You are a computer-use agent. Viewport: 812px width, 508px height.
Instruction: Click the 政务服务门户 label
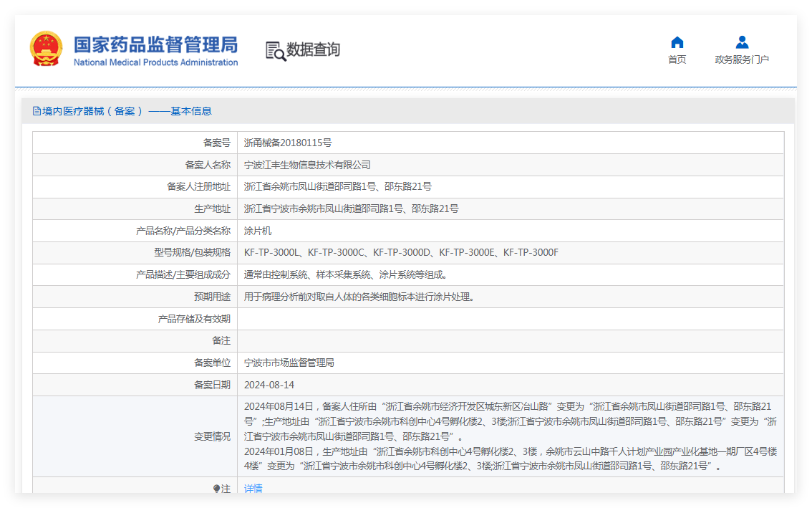coord(742,59)
